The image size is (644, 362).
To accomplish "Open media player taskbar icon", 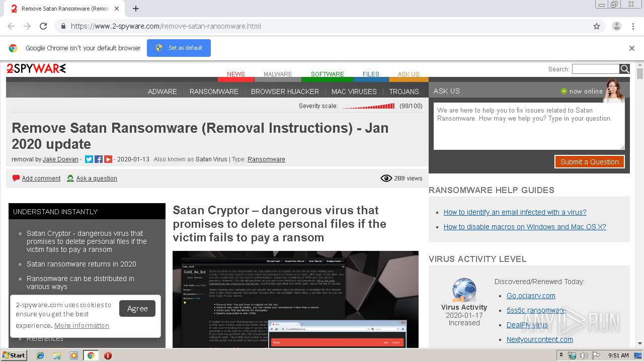I will click(74, 355).
